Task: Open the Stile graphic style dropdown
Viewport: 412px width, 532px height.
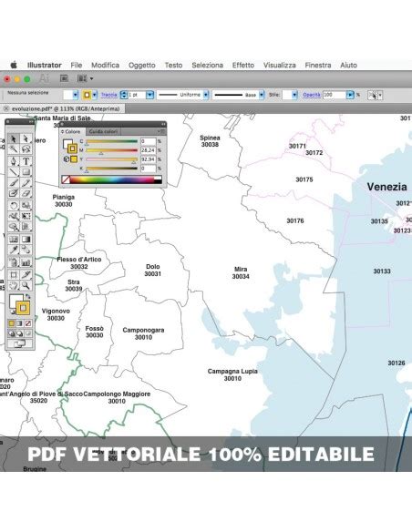Action: point(294,95)
